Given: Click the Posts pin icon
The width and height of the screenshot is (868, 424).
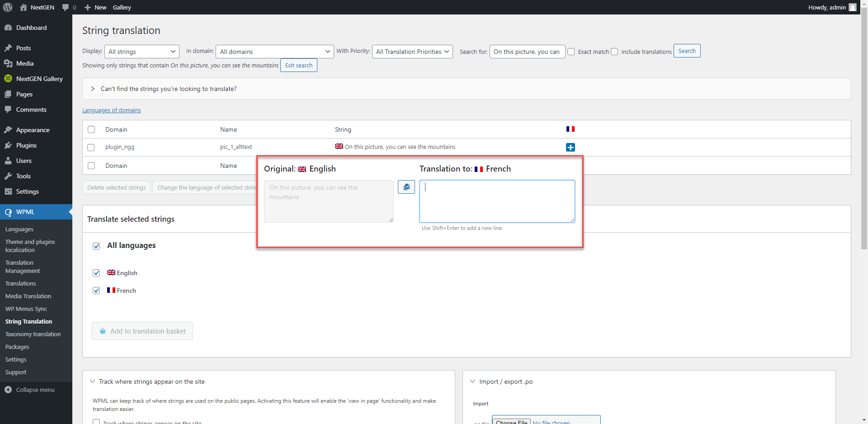Looking at the screenshot, I should click(8, 48).
